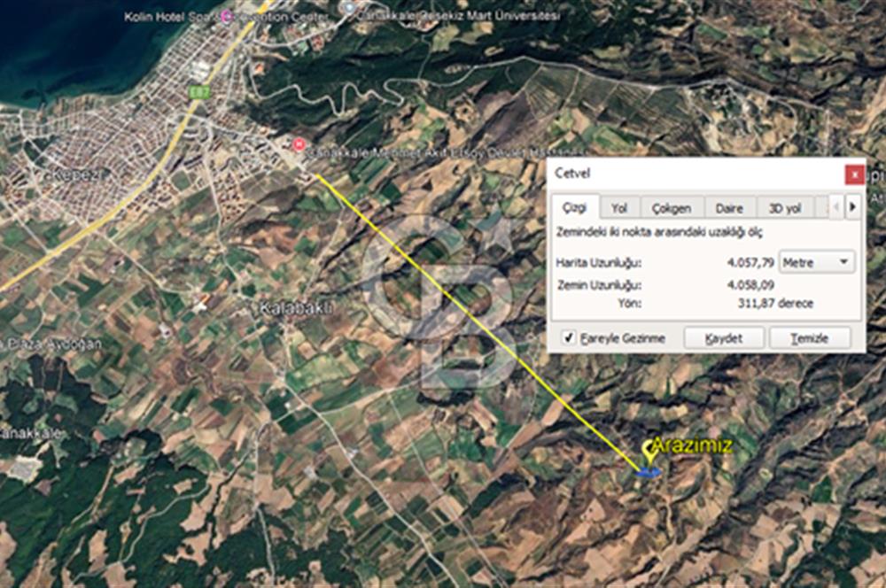Click the yellow ruler line's start point near the hospital
This screenshot has height=588, width=886.
[317, 176]
